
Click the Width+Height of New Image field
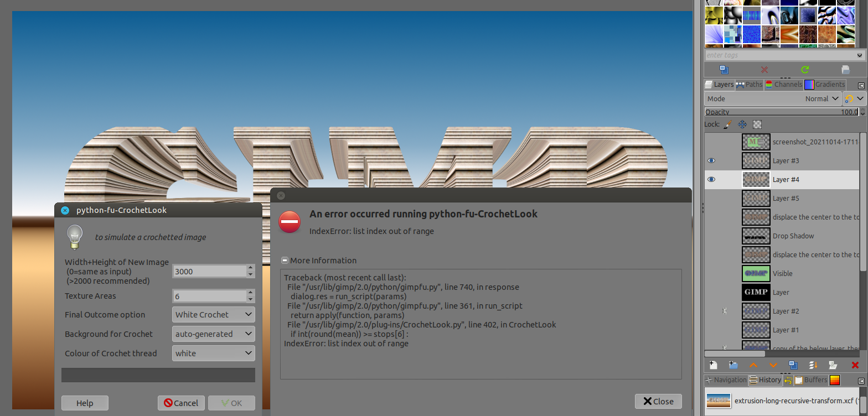click(x=209, y=271)
